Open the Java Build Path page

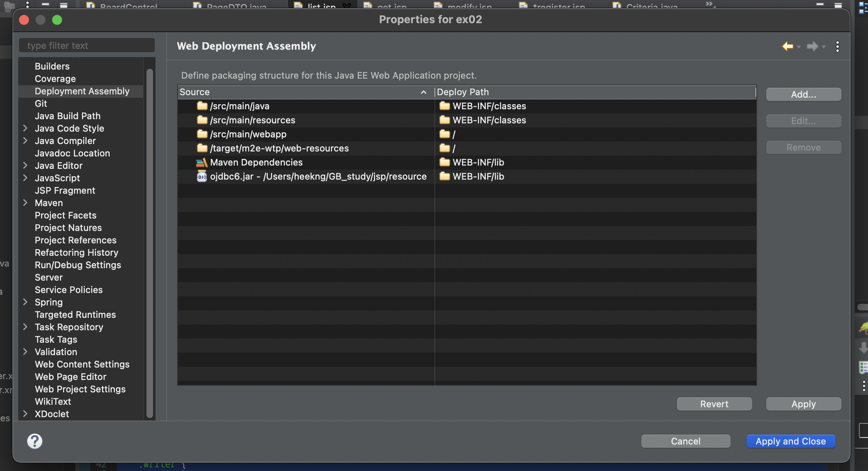pyautogui.click(x=67, y=116)
